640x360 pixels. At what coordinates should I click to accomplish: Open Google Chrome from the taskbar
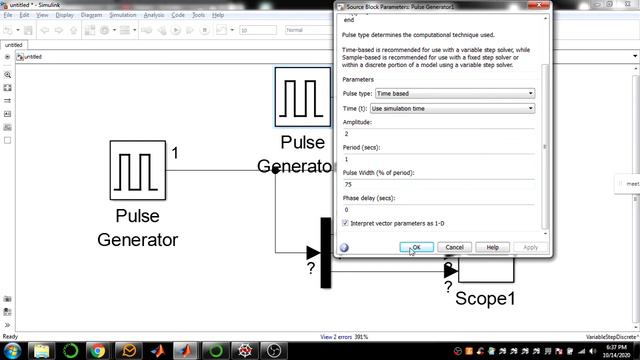coord(97,351)
